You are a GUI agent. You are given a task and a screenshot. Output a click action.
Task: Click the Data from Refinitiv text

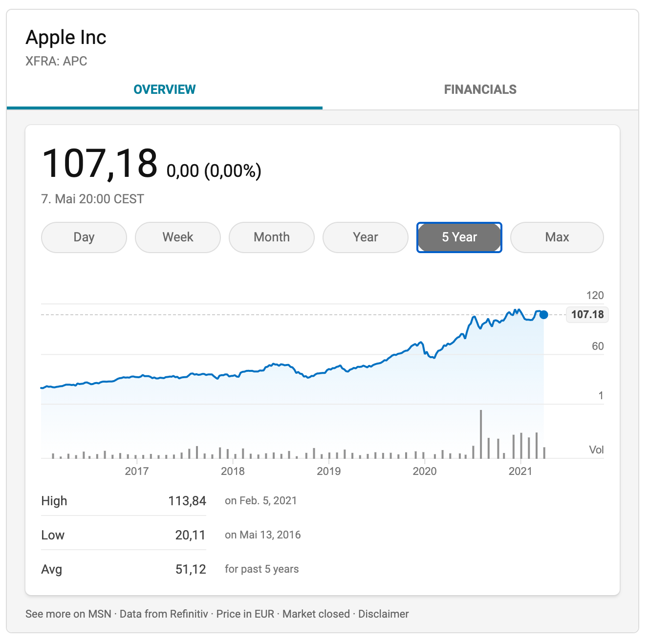(x=164, y=614)
